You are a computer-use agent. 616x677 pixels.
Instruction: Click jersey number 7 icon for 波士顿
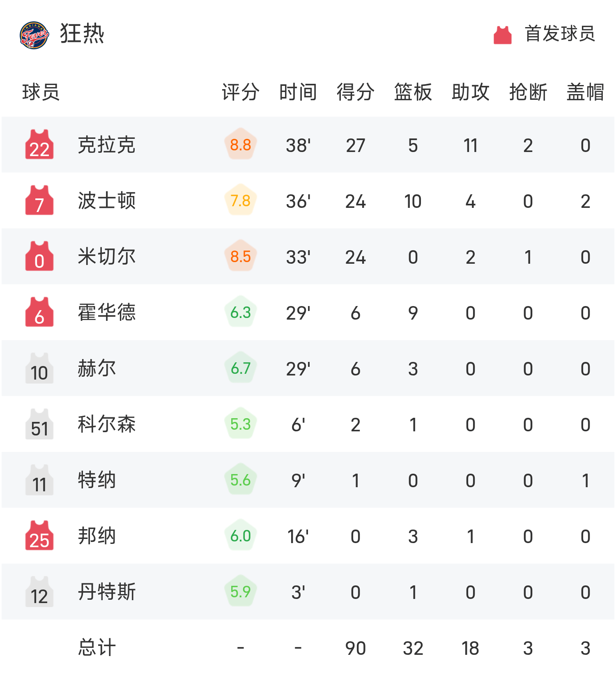point(39,200)
